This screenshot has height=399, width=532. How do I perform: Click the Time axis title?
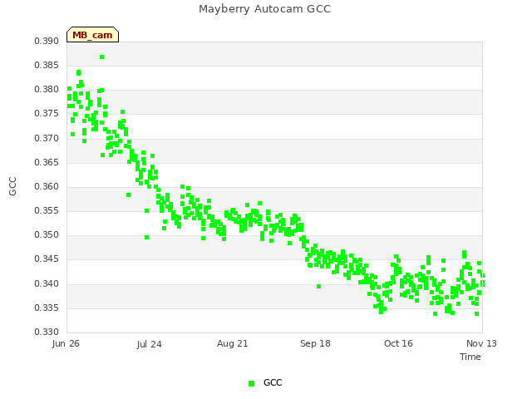pos(470,357)
